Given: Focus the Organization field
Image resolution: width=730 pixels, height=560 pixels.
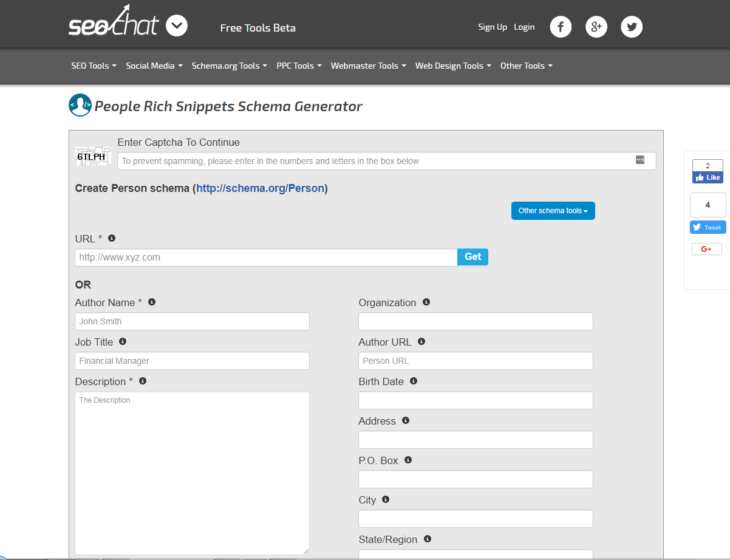Looking at the screenshot, I should [x=476, y=321].
